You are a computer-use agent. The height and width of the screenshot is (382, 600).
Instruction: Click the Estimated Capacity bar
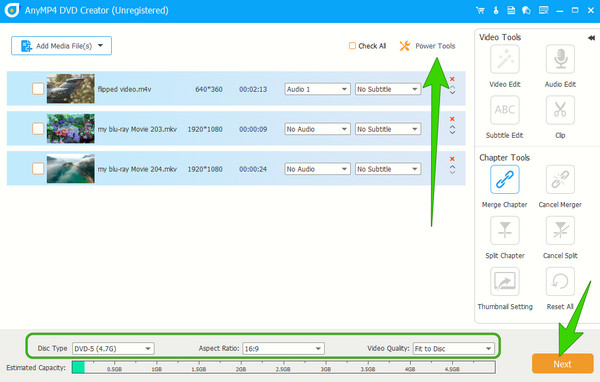click(284, 367)
